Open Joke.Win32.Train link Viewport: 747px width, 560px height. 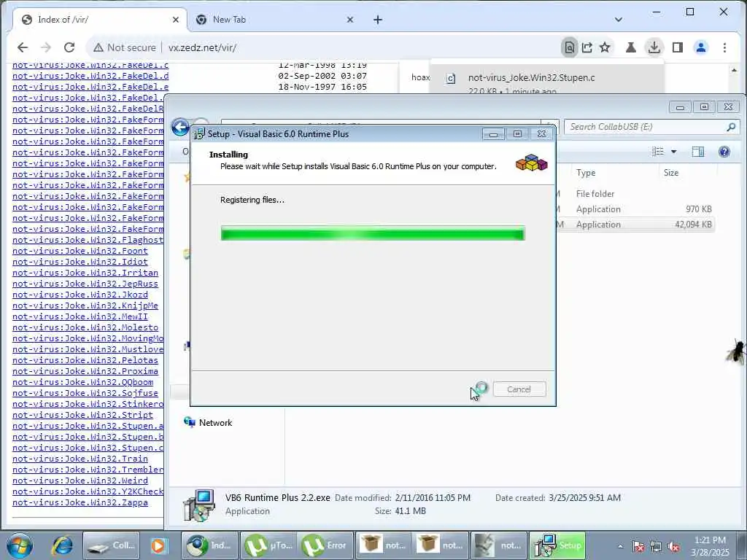tap(80, 459)
